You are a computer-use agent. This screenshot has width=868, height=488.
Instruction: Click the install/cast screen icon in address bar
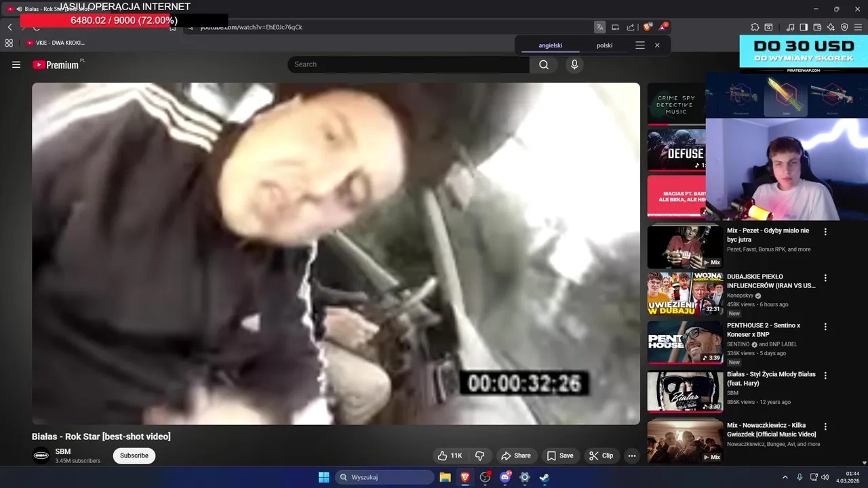[x=615, y=27]
